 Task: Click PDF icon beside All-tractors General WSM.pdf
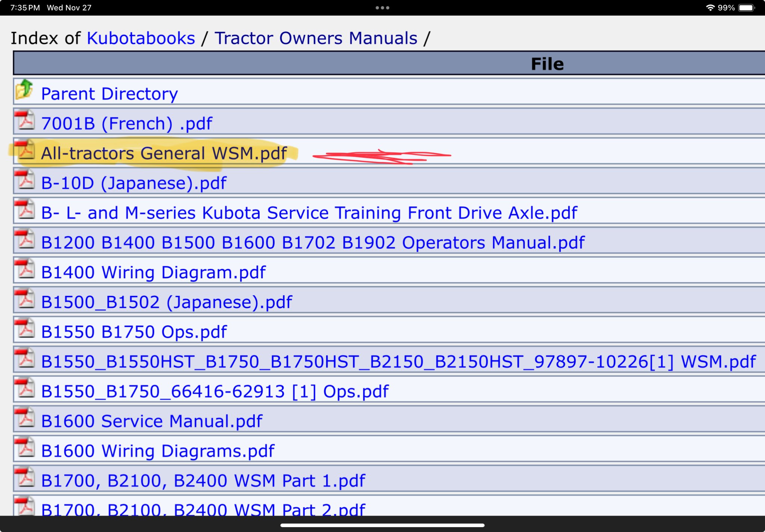(25, 149)
